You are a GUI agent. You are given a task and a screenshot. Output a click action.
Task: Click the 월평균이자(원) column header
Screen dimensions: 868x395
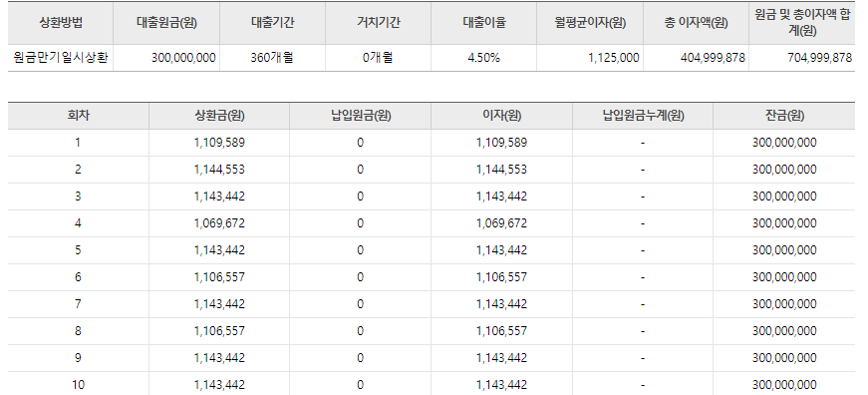click(590, 23)
